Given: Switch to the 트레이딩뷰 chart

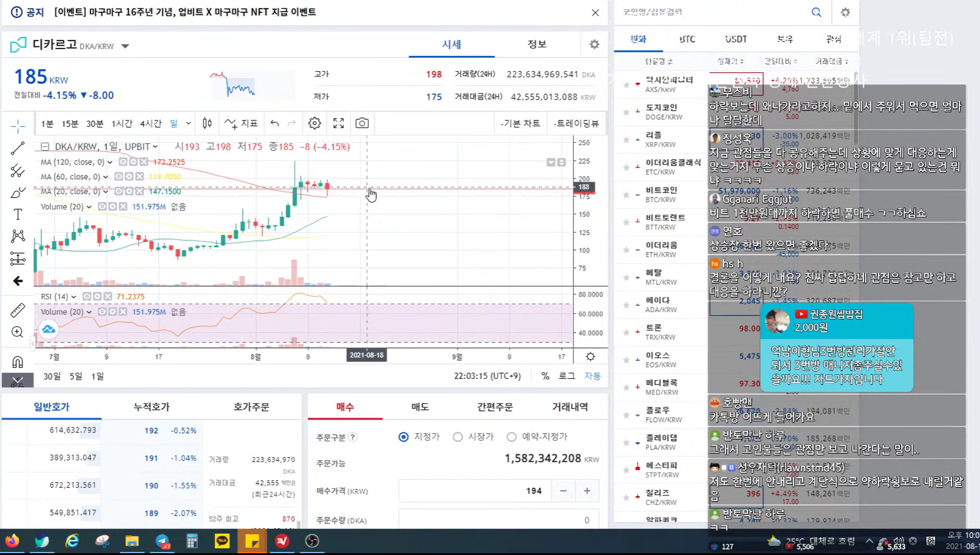Looking at the screenshot, I should [577, 123].
